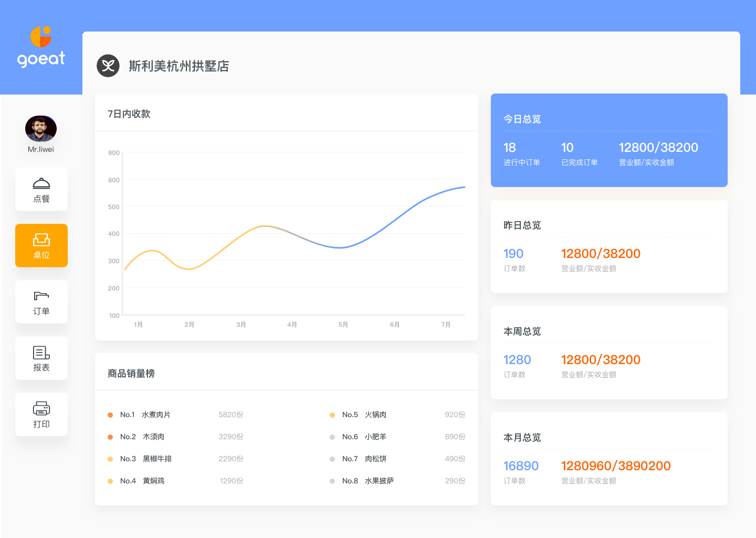The height and width of the screenshot is (538, 756).
Task: Click the store logo beside 斯利美杭州拱墅店
Action: point(108,66)
